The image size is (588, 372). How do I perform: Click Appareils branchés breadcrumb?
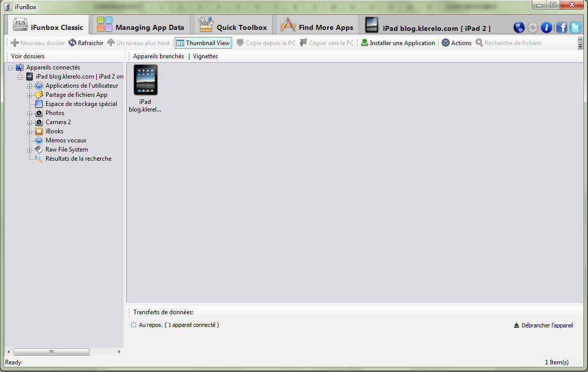tap(158, 56)
